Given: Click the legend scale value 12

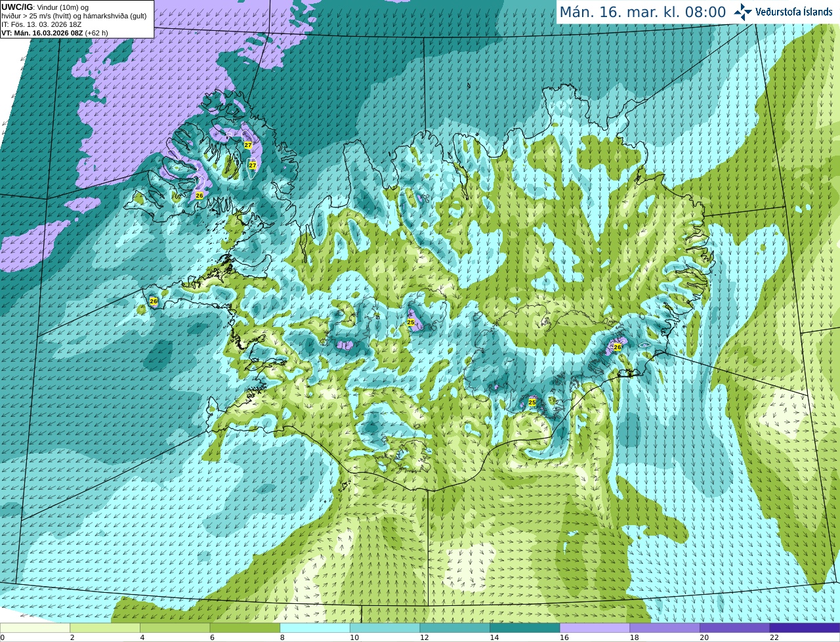Looking at the screenshot, I should [x=424, y=637].
